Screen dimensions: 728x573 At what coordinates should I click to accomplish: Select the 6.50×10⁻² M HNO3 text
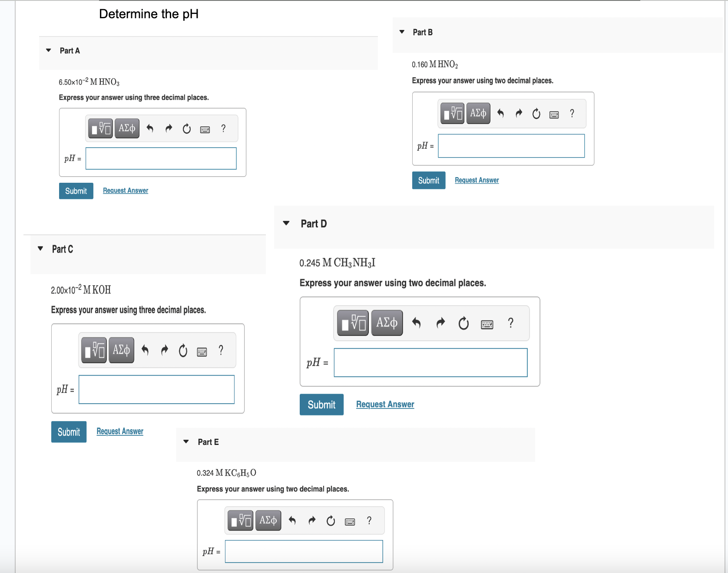[x=89, y=82]
